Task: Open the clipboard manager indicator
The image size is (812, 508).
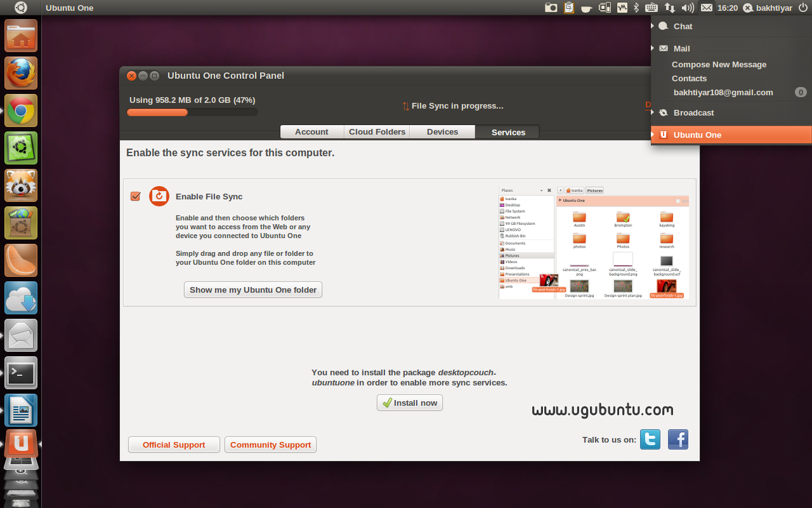Action: click(569, 8)
